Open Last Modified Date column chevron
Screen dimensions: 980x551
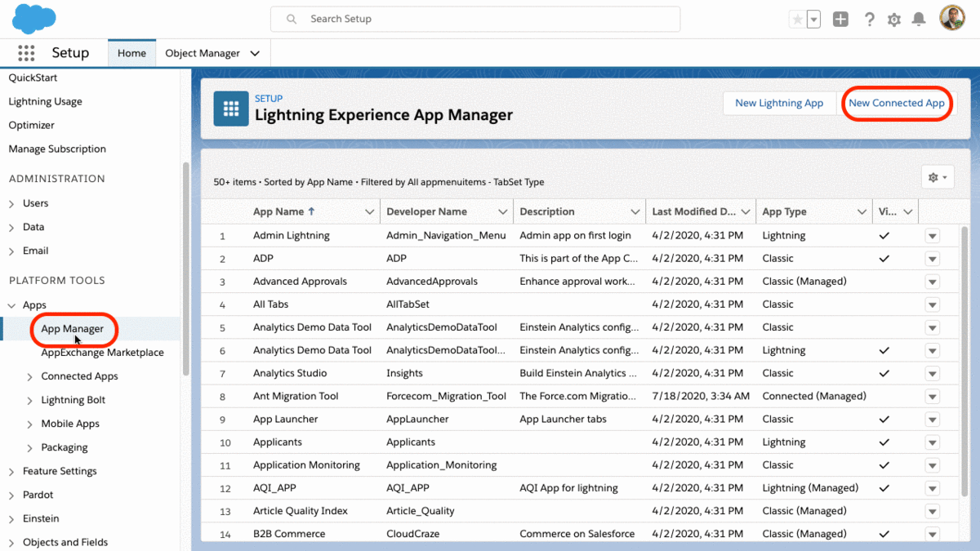click(745, 211)
